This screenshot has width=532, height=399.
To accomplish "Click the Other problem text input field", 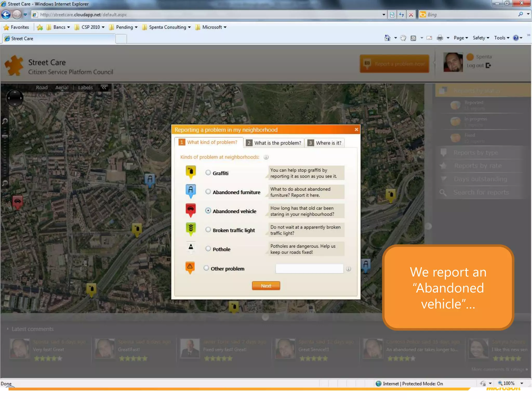I will (309, 268).
